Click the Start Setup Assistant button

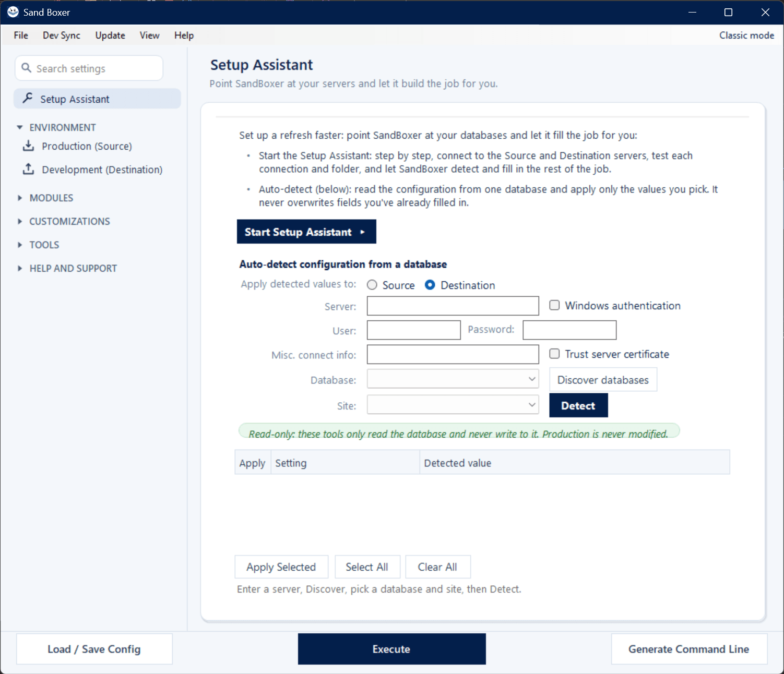pos(306,232)
